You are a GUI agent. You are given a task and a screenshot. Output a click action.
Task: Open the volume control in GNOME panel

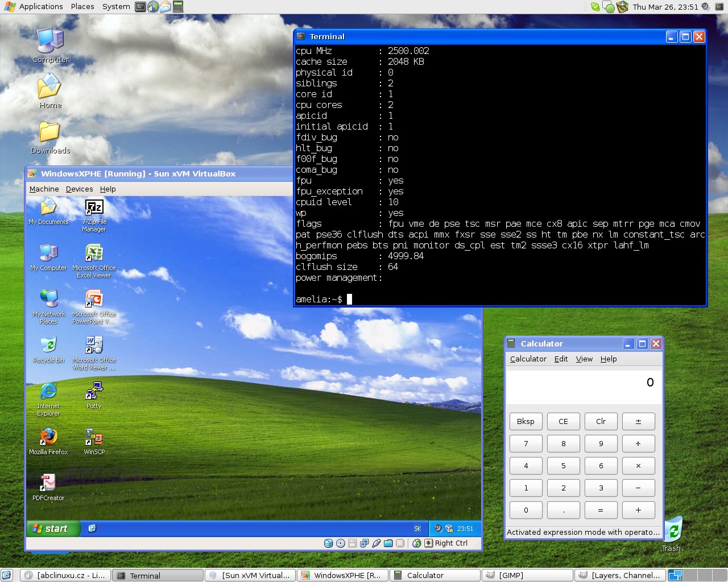point(706,7)
